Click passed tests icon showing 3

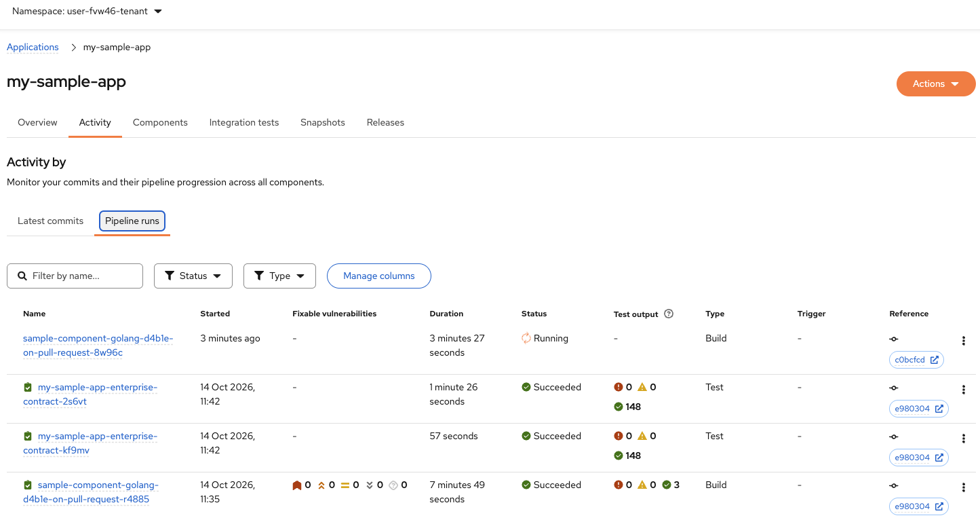(667, 485)
